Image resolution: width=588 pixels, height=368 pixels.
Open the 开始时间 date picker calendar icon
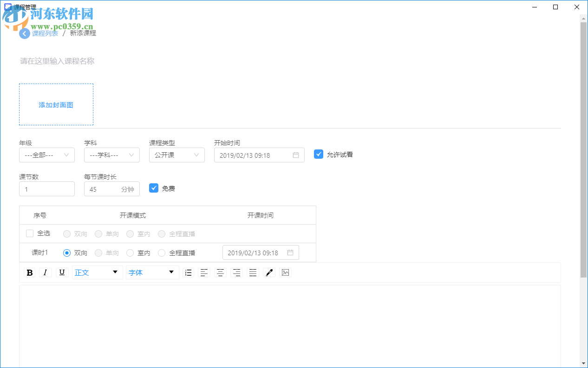click(x=295, y=155)
